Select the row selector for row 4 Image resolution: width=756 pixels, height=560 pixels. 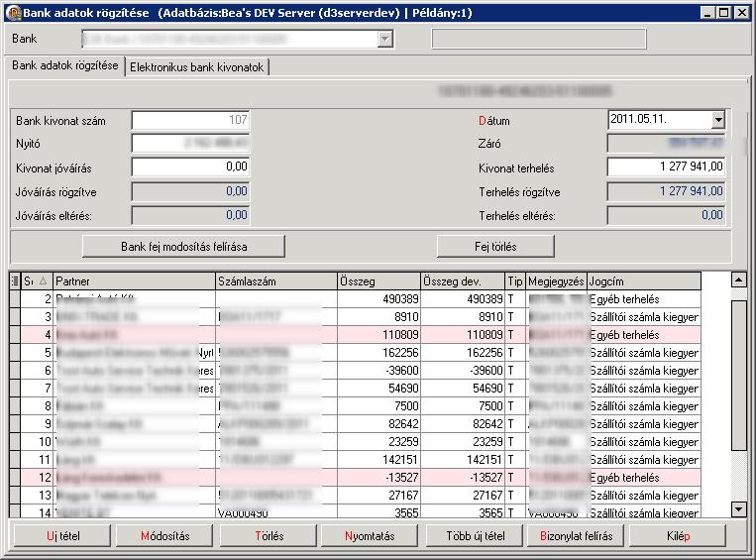point(15,334)
